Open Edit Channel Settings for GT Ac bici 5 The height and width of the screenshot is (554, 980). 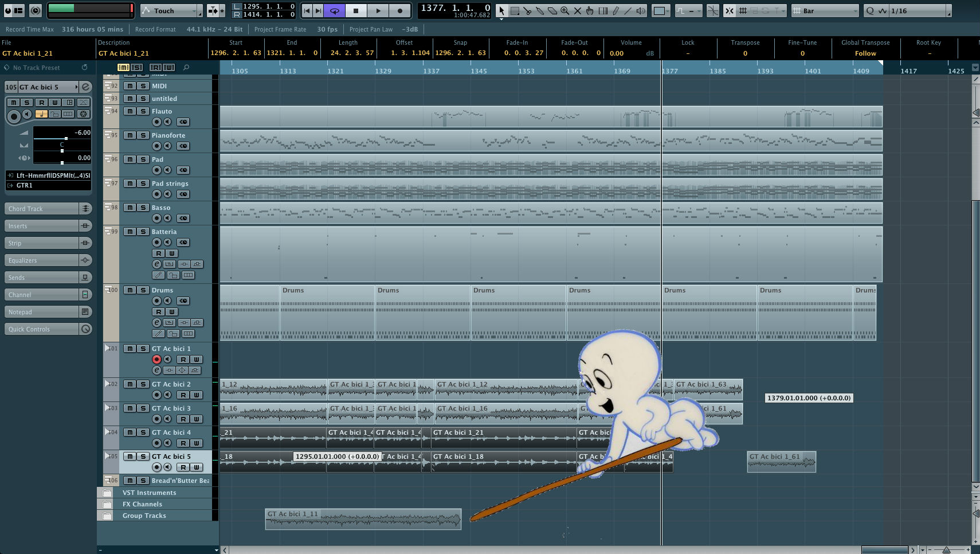[x=85, y=87]
